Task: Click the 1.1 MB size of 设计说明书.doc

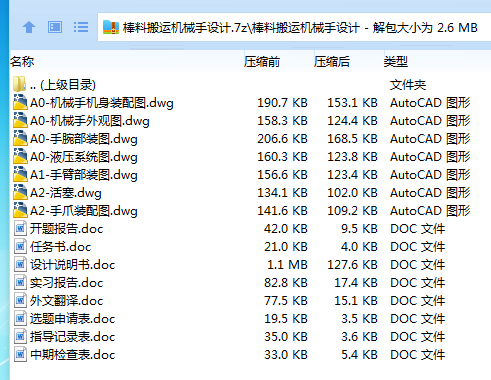Action: tap(287, 265)
